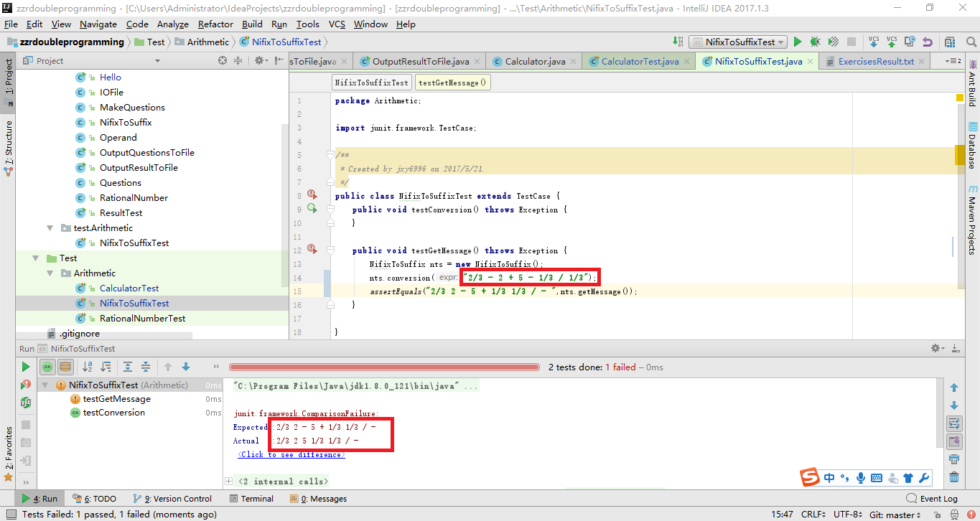Open the Refactor menu
980x521 pixels.
[x=215, y=24]
